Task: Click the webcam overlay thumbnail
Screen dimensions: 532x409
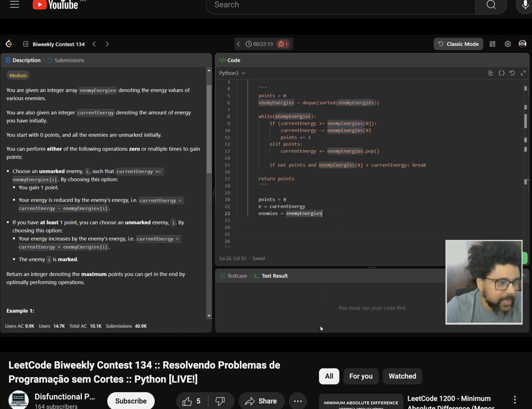Action: 484,282
